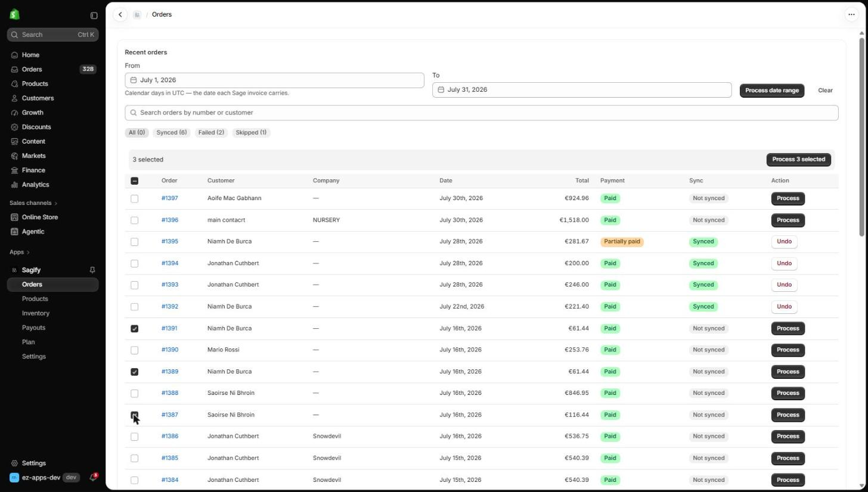Open order #1393 link
Image resolution: width=868 pixels, height=492 pixels.
(170, 285)
